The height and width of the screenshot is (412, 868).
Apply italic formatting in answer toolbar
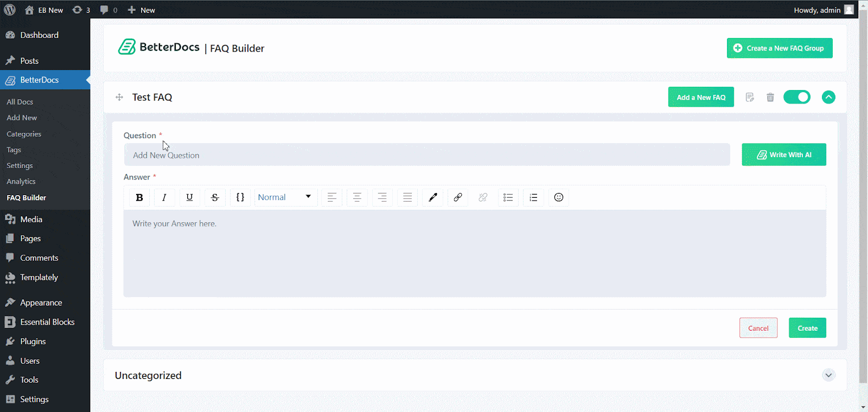point(164,197)
